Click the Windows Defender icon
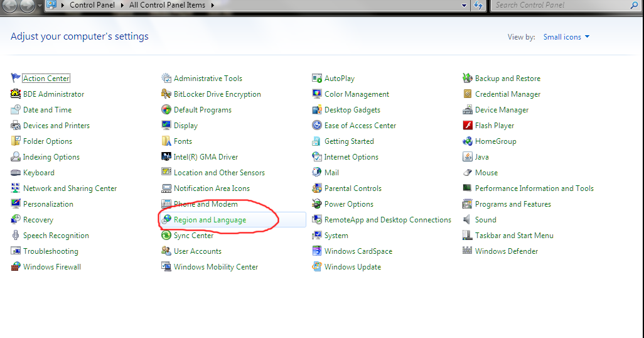 (x=468, y=250)
